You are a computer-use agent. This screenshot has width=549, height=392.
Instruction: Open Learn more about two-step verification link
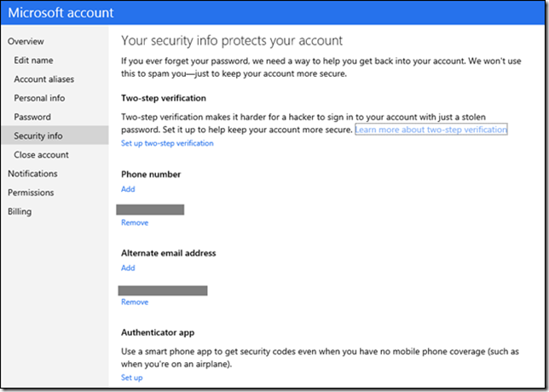pyautogui.click(x=431, y=130)
